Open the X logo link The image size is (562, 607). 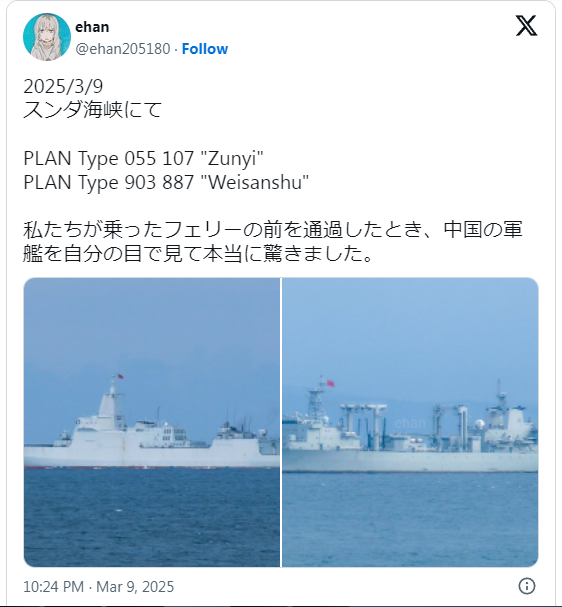526,26
